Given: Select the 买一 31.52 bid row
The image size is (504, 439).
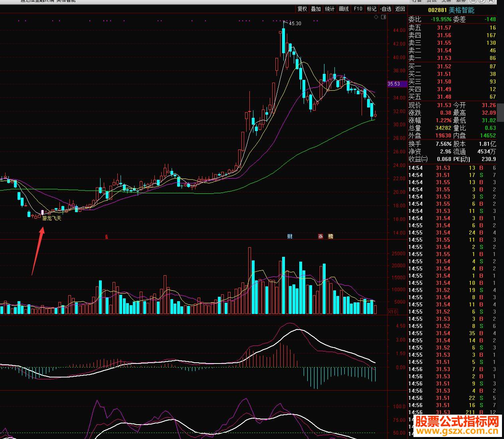Looking at the screenshot, I should (x=452, y=66).
